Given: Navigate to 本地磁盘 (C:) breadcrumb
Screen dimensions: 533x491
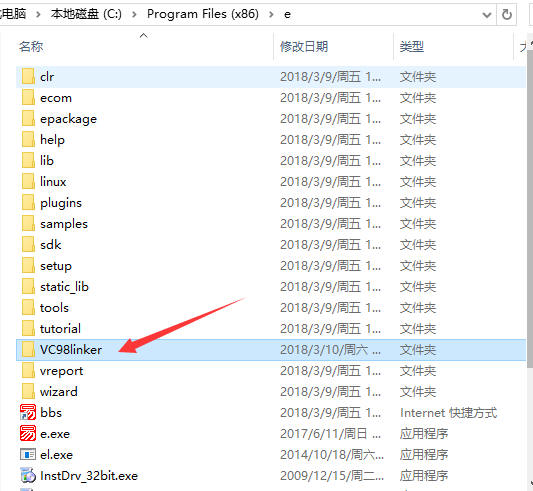Looking at the screenshot, I should (x=86, y=14).
